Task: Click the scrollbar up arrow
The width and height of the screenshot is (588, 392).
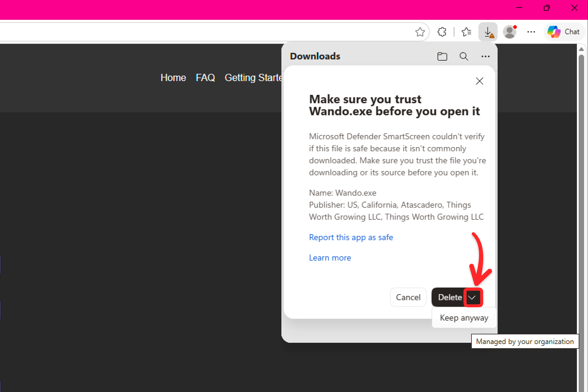Action: point(581,49)
